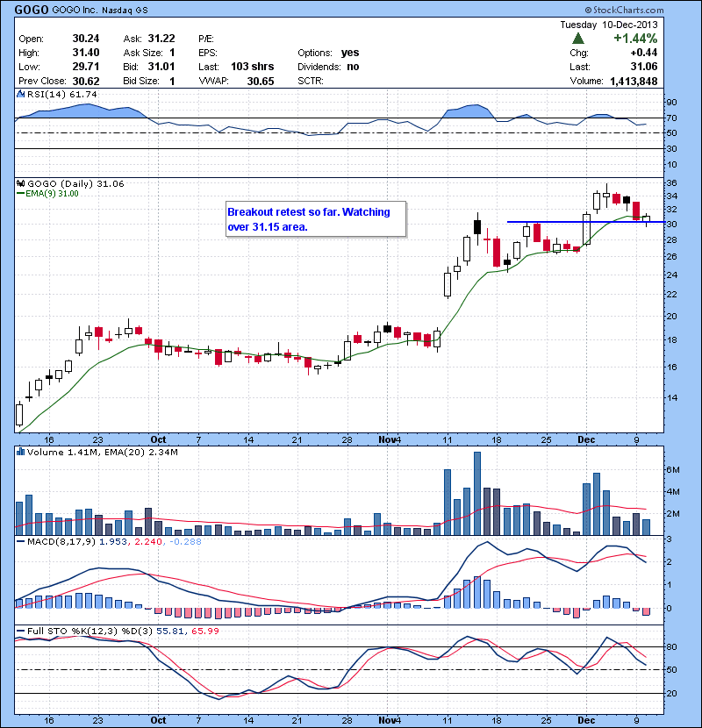Screen dimensions: 702x728
Task: Click the Last price 31.06 in right column
Action: 644,67
